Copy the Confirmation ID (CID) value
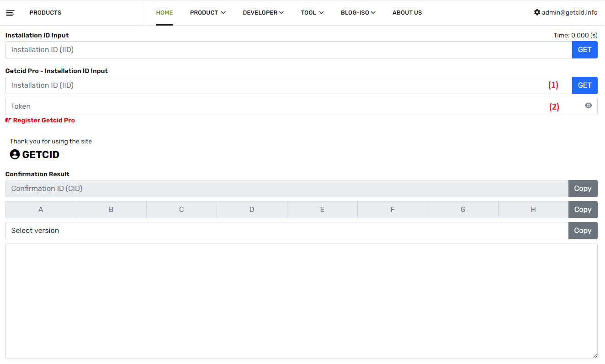Screen dimensions: 605x364 [583, 189]
